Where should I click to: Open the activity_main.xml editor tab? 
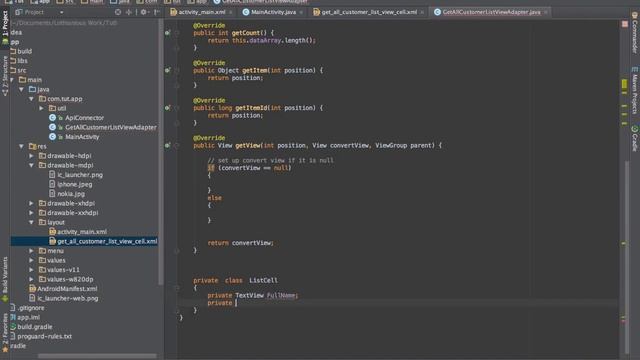pos(202,12)
